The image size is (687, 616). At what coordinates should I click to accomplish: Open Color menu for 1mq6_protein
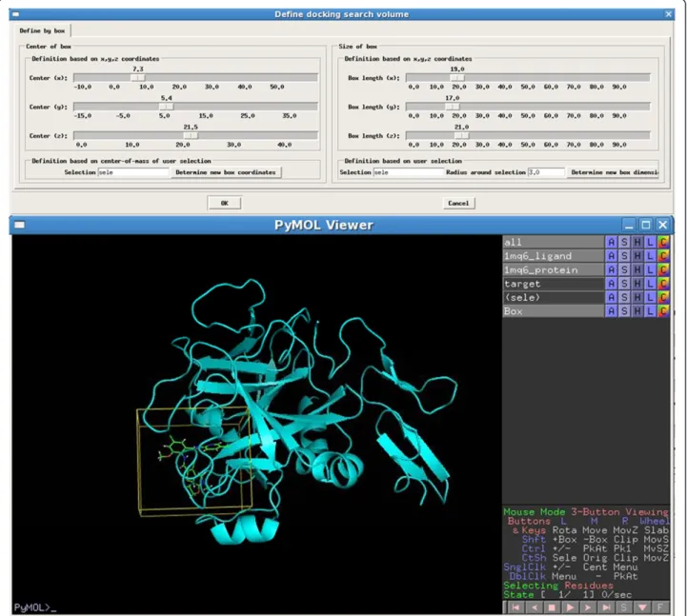pyautogui.click(x=663, y=269)
